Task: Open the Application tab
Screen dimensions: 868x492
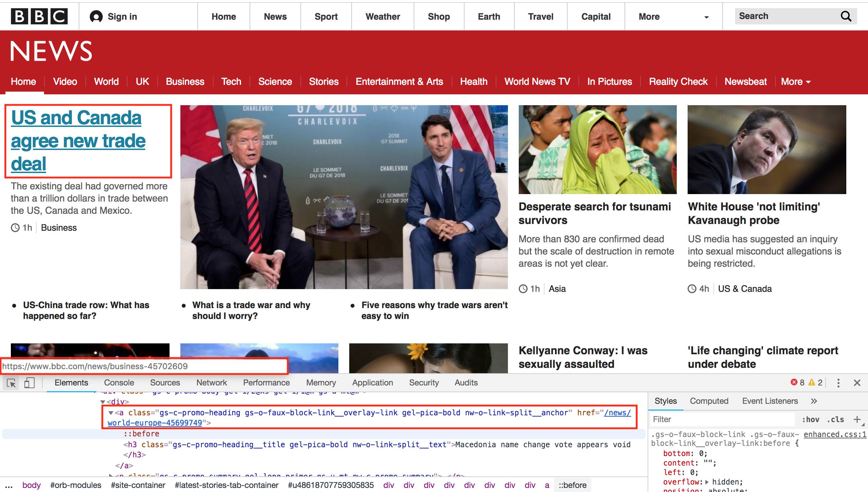Action: 373,383
